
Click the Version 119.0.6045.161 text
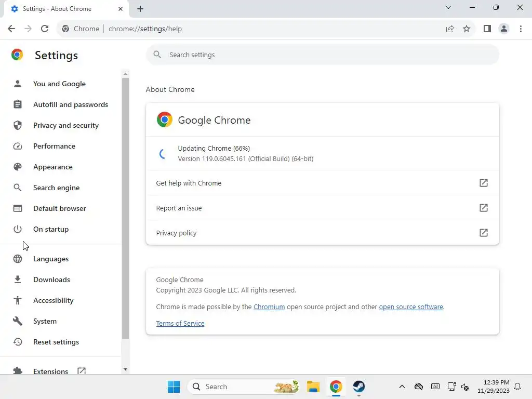246,159
